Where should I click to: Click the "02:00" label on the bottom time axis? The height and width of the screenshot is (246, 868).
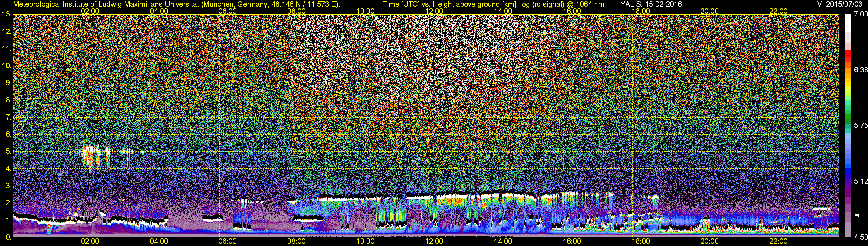pos(90,241)
